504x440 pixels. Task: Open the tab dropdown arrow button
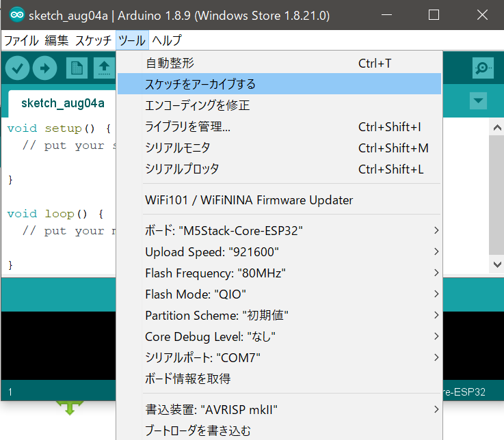(479, 102)
